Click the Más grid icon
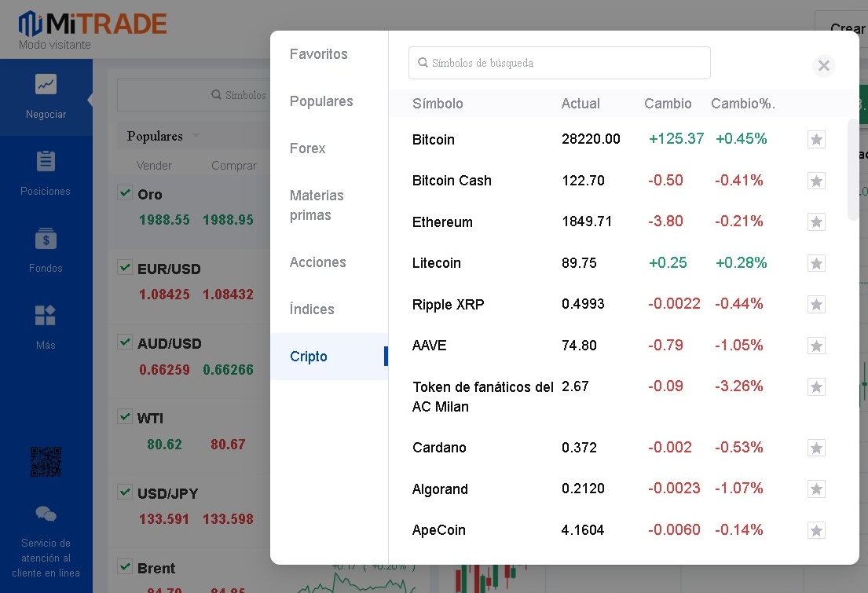868x593 pixels. pyautogui.click(x=46, y=315)
